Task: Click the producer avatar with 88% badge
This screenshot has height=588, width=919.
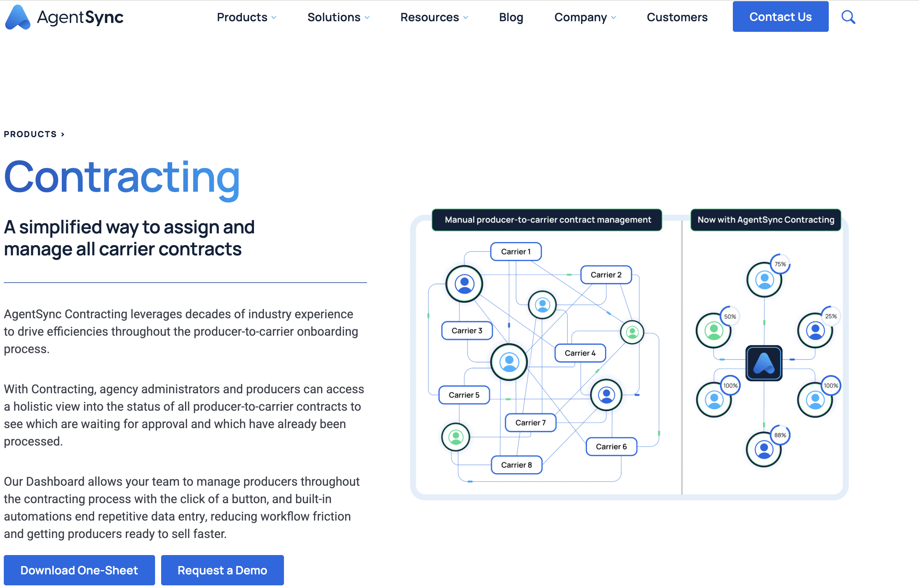Action: point(764,449)
